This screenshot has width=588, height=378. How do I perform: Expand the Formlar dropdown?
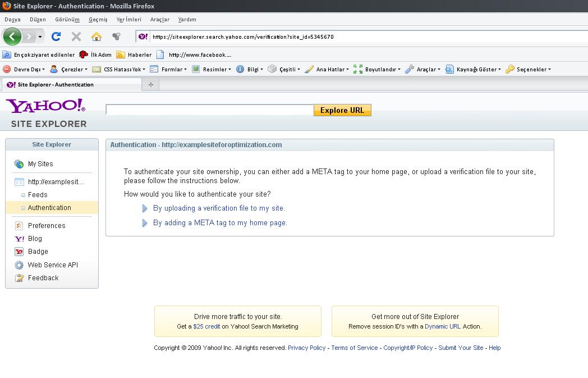click(x=168, y=70)
